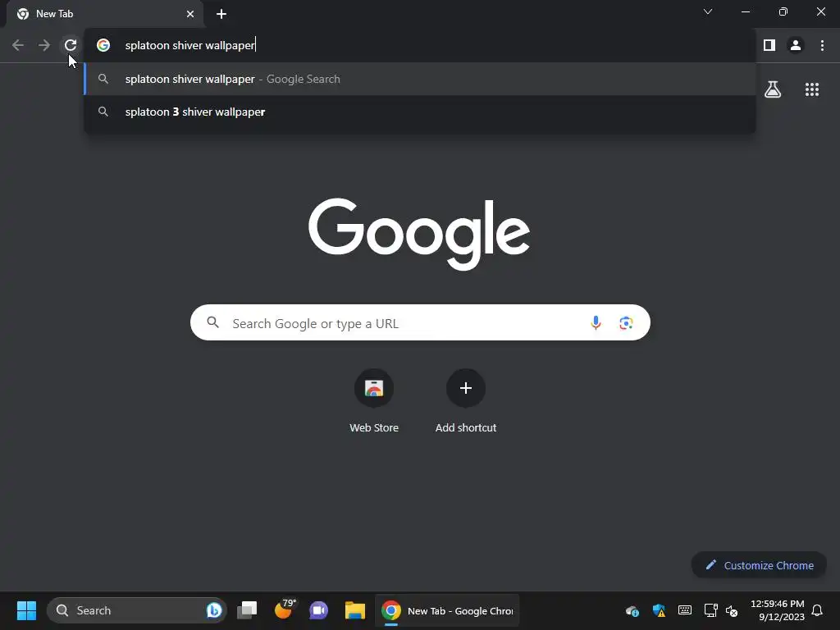Open the touch keyboard tray icon
Screen dimensions: 840x630
pyautogui.click(x=685, y=610)
